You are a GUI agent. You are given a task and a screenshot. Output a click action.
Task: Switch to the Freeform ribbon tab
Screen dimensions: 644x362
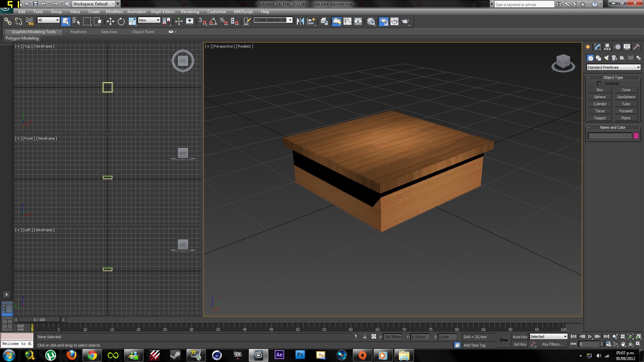(x=78, y=32)
